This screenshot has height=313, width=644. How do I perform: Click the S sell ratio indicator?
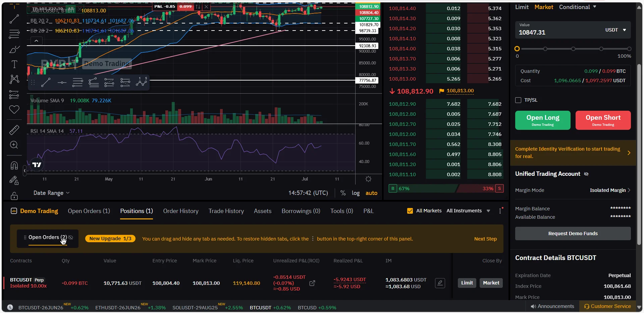point(499,189)
